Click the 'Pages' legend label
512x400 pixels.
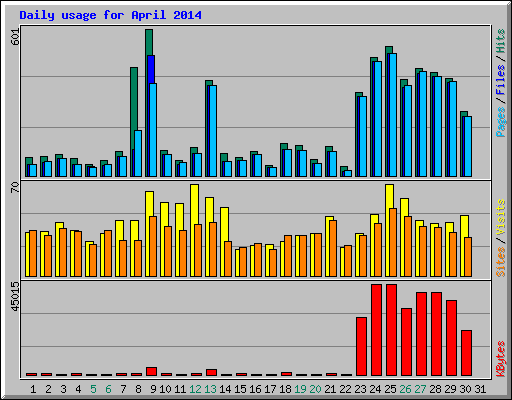coord(501,122)
